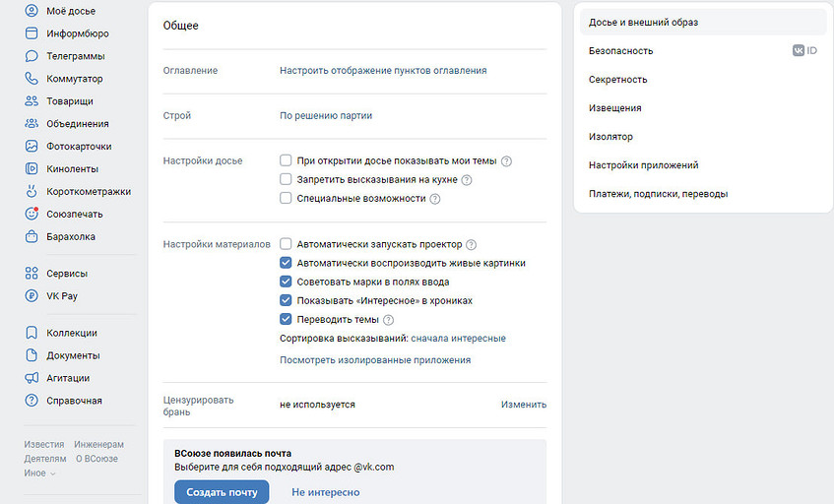
Task: Open Фотокарточки section icon
Action: 32,147
